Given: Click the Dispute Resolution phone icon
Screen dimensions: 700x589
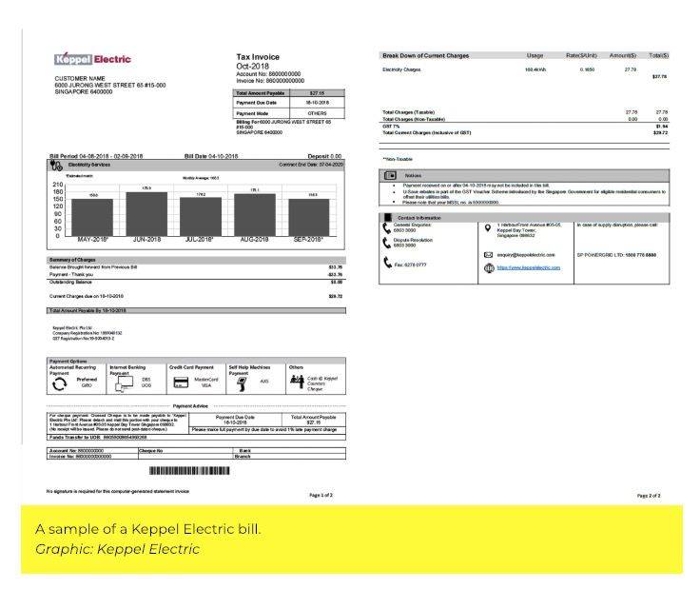Looking at the screenshot, I should (386, 244).
